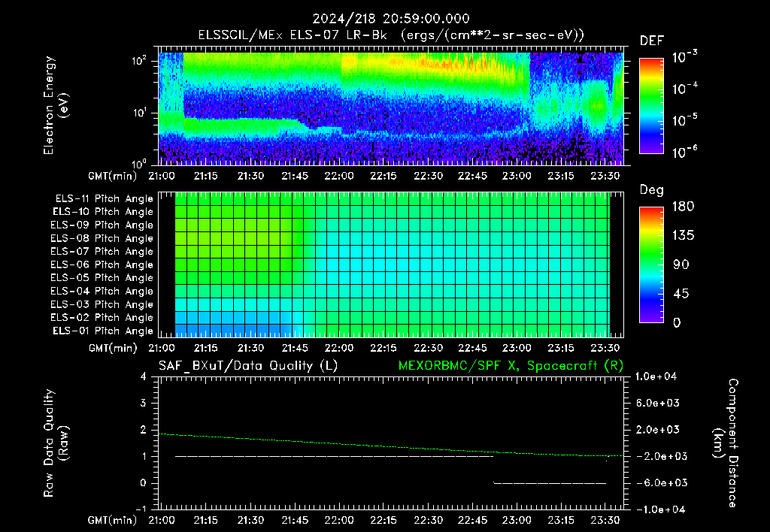770x532 pixels.
Task: Select the ELS-11 Pitch Angle row label
Action: tap(104, 199)
